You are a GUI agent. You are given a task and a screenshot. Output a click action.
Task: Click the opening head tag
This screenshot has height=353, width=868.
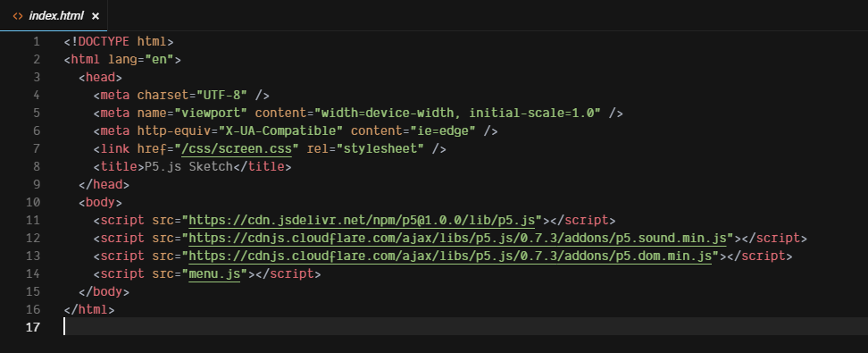(100, 77)
